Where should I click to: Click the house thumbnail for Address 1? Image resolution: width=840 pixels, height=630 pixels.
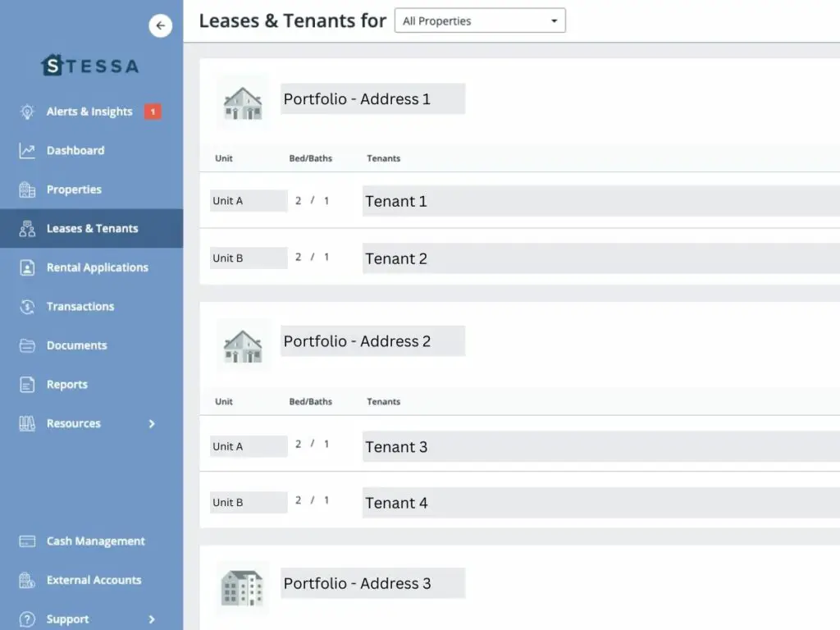(x=243, y=102)
